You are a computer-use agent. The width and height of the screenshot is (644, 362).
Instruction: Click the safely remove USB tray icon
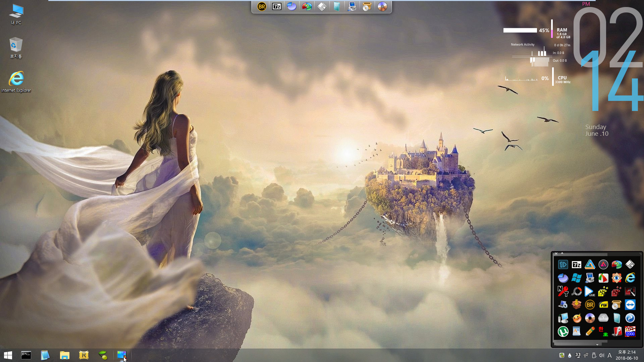click(594, 355)
